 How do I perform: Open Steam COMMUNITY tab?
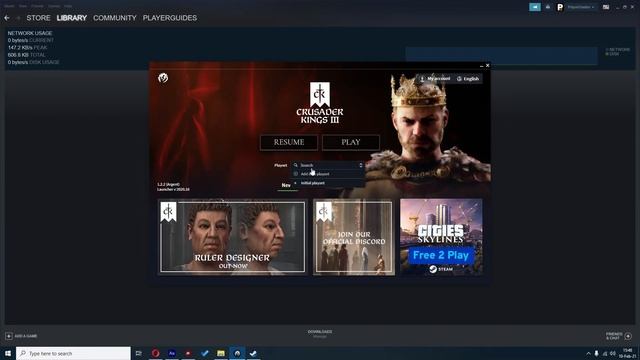click(115, 18)
